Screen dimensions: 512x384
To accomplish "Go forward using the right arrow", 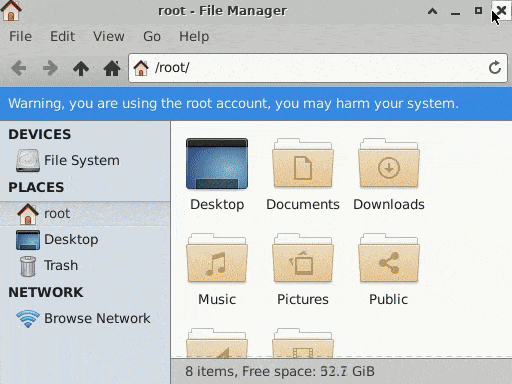I will click(50, 68).
